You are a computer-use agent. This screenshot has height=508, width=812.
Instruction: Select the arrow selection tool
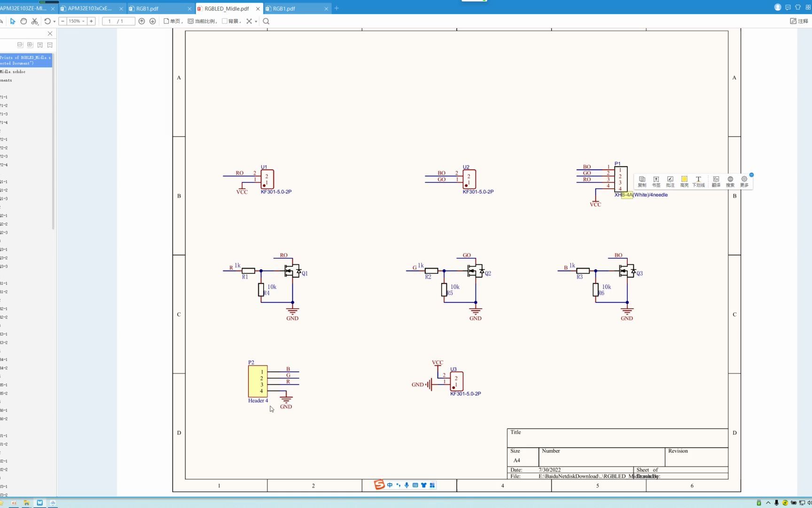click(x=13, y=21)
